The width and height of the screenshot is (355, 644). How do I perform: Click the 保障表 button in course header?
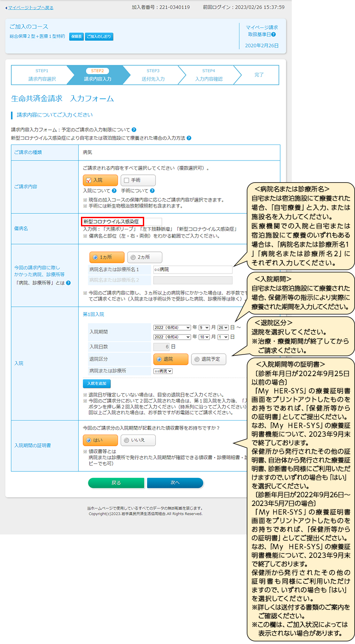(76, 37)
